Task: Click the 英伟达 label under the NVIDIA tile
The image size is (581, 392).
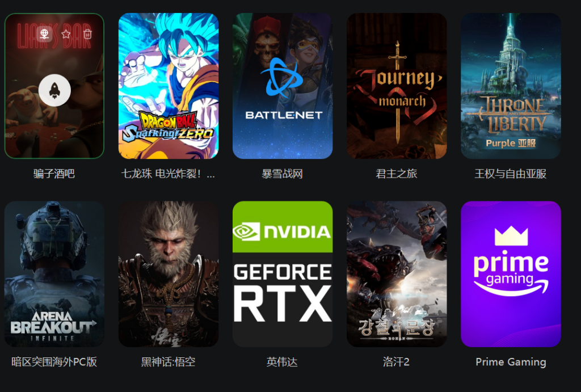Action: point(283,362)
